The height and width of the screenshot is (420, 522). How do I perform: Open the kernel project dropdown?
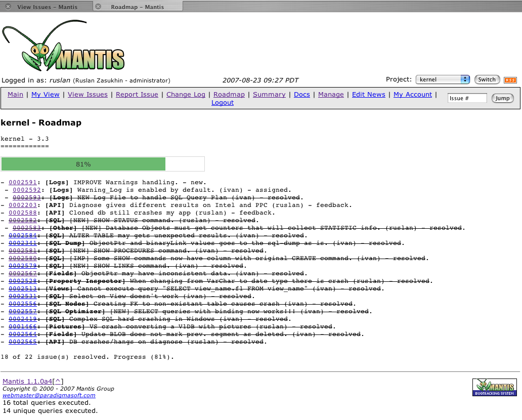pyautogui.click(x=443, y=79)
